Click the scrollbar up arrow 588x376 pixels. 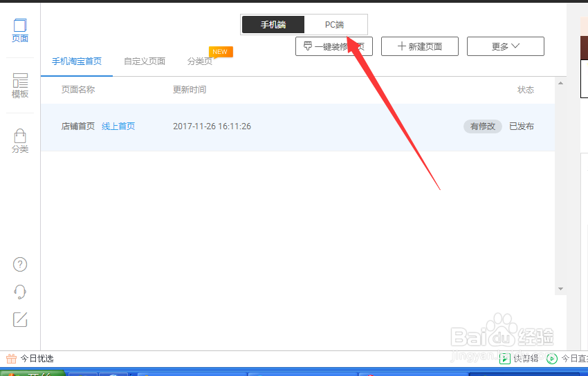coord(560,83)
